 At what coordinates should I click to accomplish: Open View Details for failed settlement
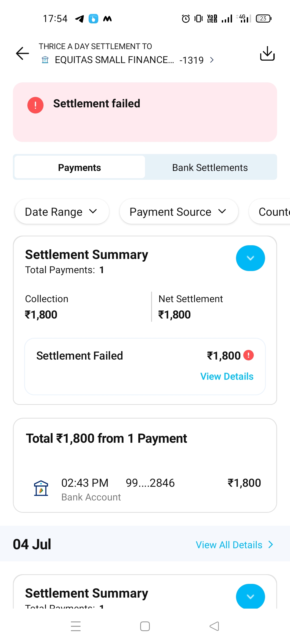tap(227, 376)
